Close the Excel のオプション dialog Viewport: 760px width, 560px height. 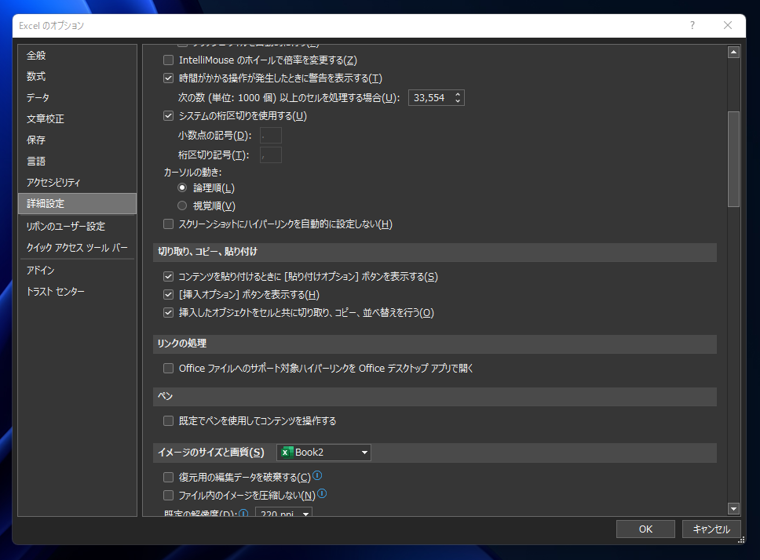click(728, 25)
